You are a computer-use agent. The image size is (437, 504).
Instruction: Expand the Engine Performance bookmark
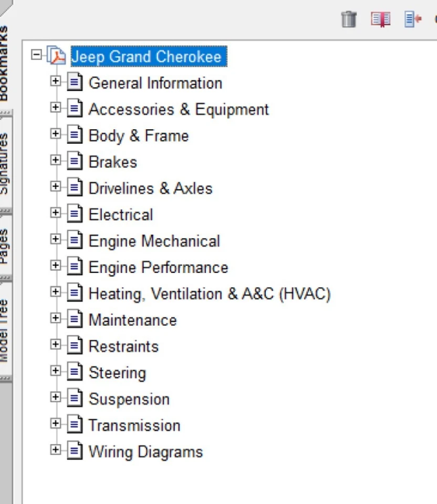(56, 265)
